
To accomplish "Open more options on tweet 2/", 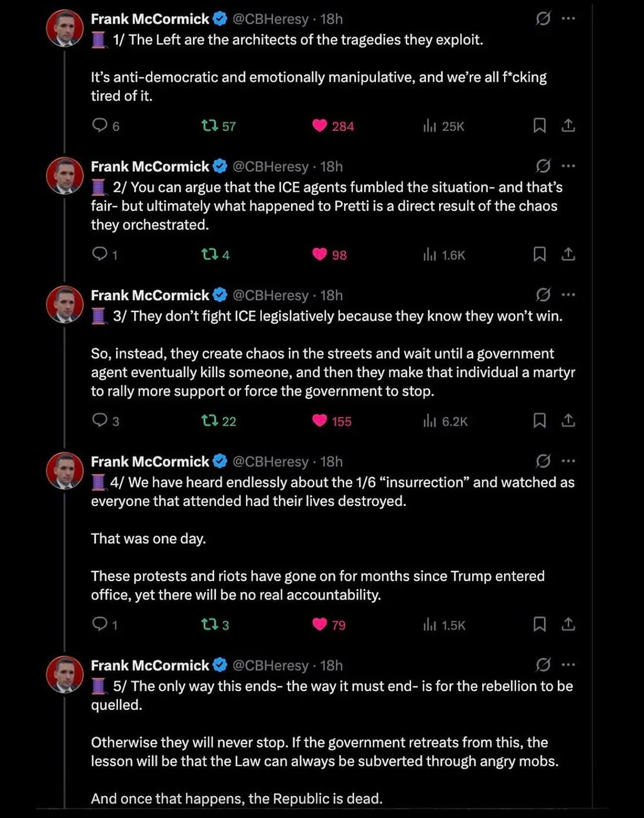I will click(x=568, y=166).
